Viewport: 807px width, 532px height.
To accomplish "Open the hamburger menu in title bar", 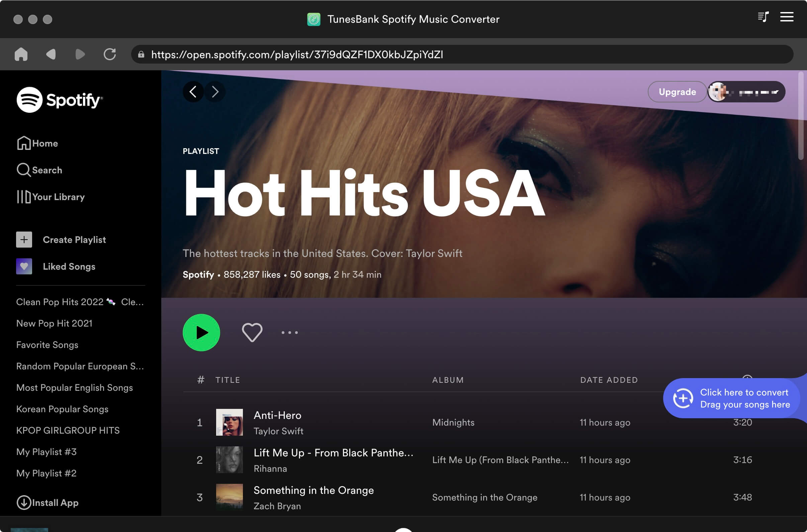I will coord(787,17).
